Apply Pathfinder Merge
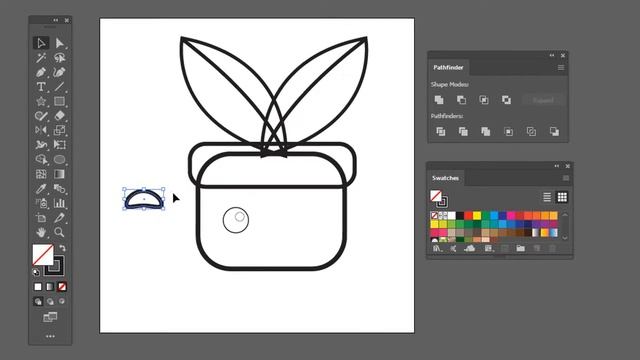This screenshot has width=640, height=360. point(485,131)
